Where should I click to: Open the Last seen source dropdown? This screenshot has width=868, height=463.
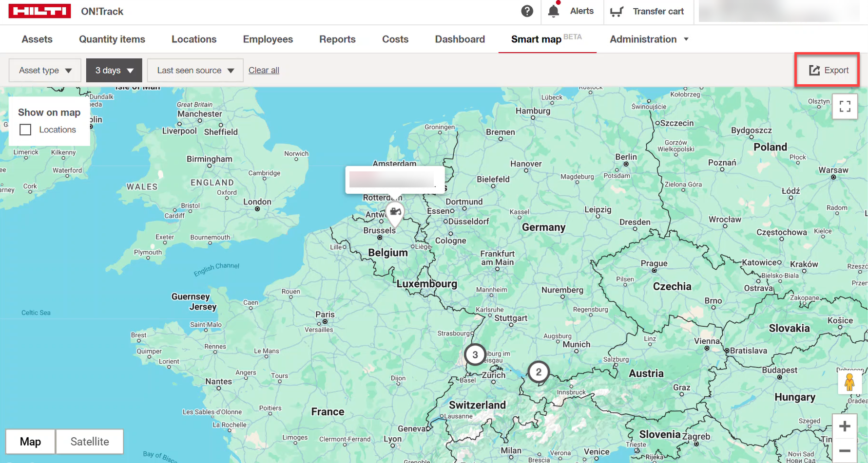click(195, 70)
